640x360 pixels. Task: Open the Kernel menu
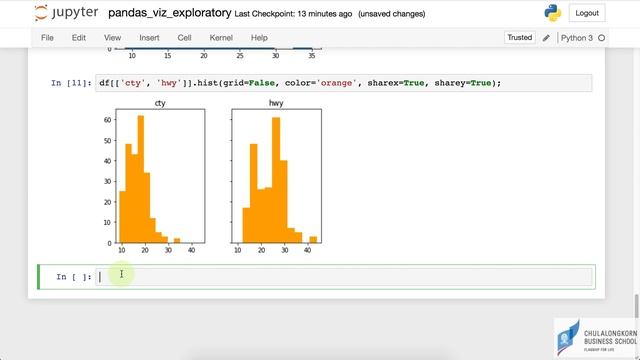[221, 38]
